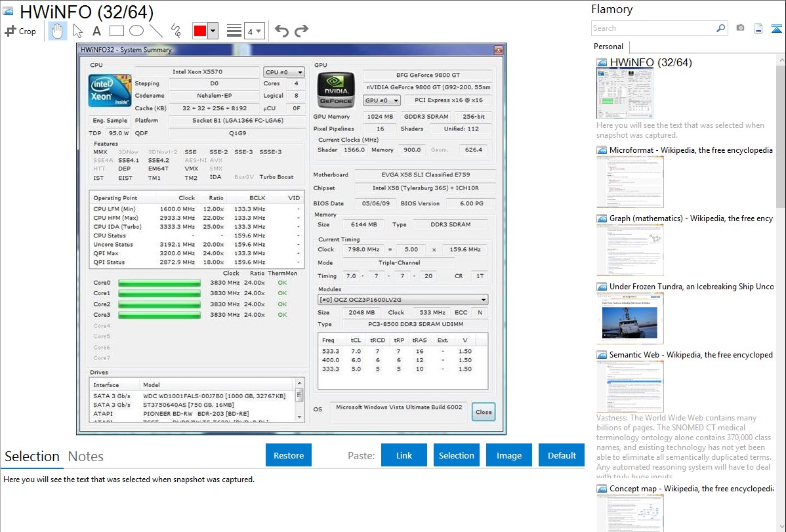The height and width of the screenshot is (532, 786).
Task: Select the straight line tool
Action: point(155,31)
